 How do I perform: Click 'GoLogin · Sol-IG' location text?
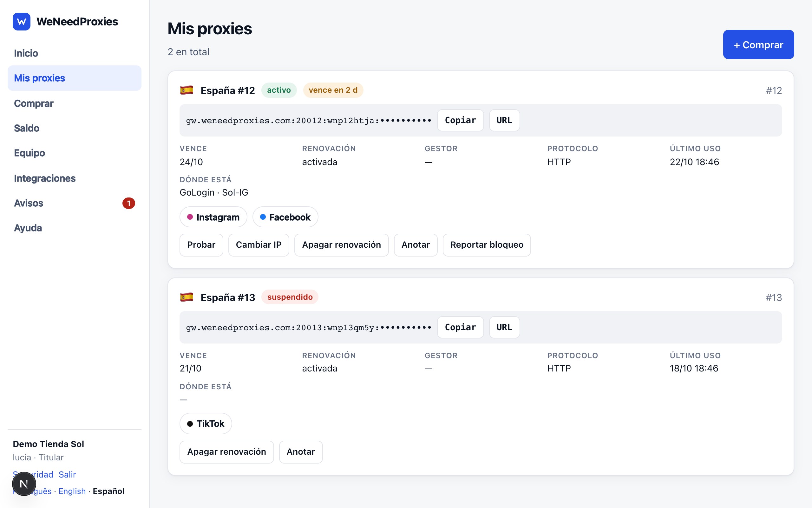coord(214,192)
